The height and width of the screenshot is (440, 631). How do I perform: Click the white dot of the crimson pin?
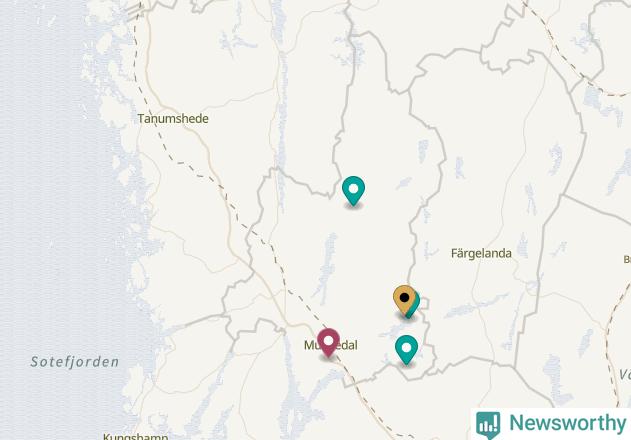(328, 341)
